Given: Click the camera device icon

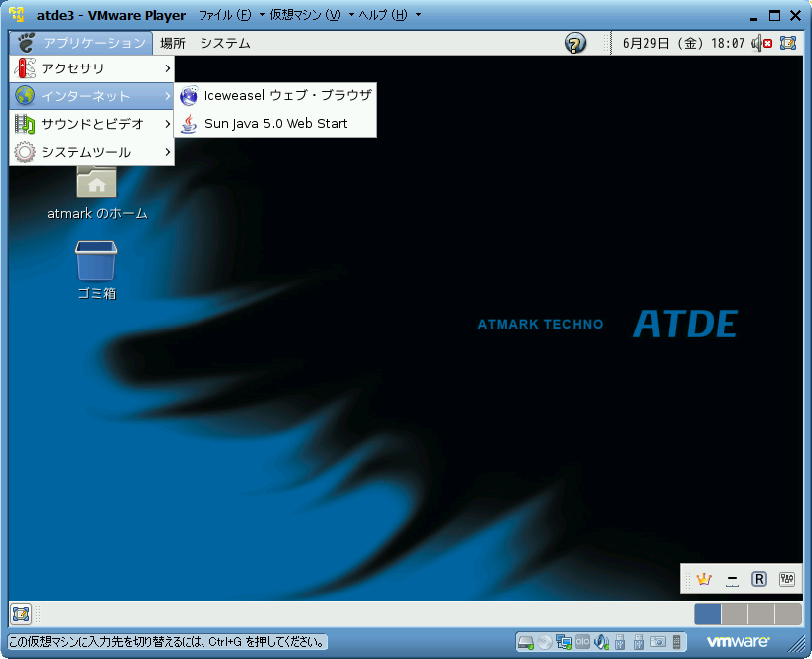Looking at the screenshot, I should coord(658,642).
